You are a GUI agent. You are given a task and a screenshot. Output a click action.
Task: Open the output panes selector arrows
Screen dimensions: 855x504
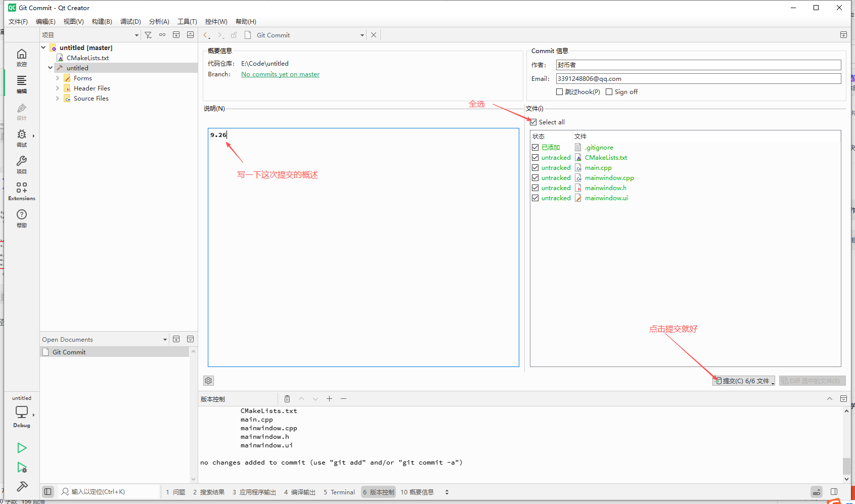coord(447,492)
